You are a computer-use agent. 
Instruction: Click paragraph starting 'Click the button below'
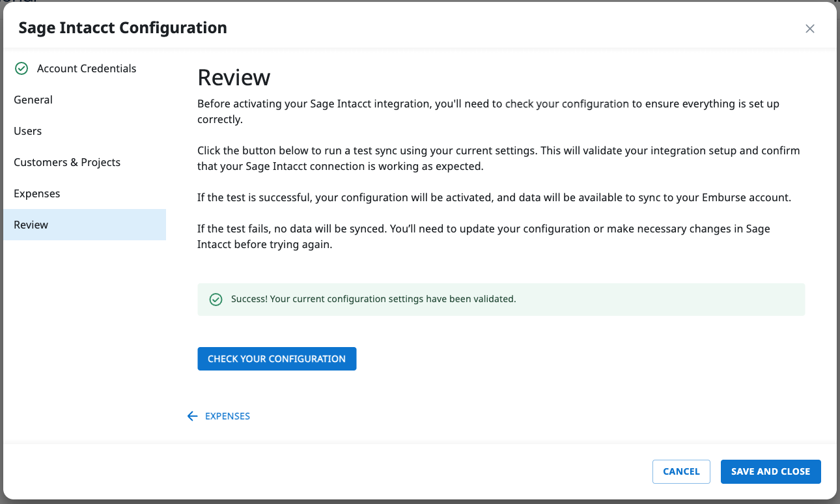(499, 158)
